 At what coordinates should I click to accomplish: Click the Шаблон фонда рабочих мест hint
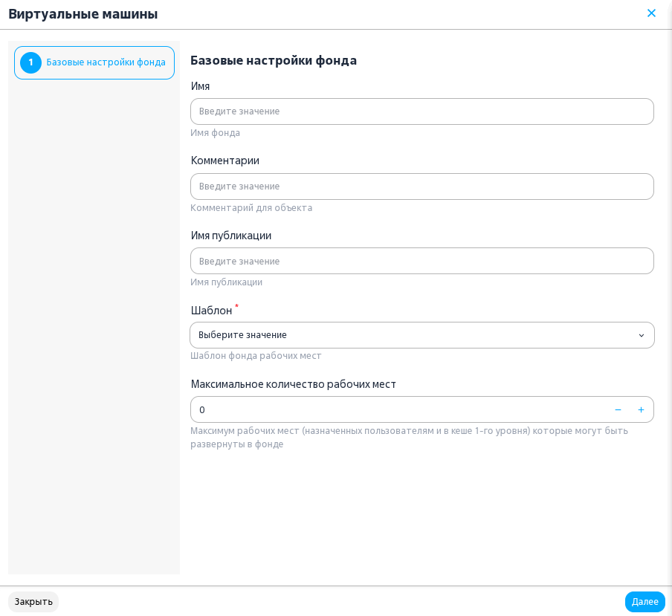[256, 355]
